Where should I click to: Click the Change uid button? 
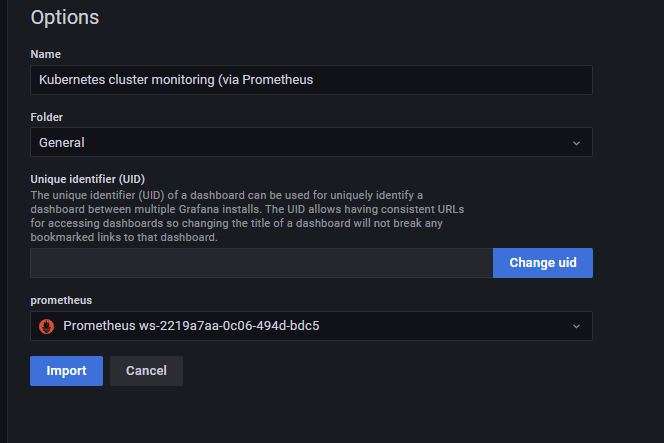pos(542,263)
